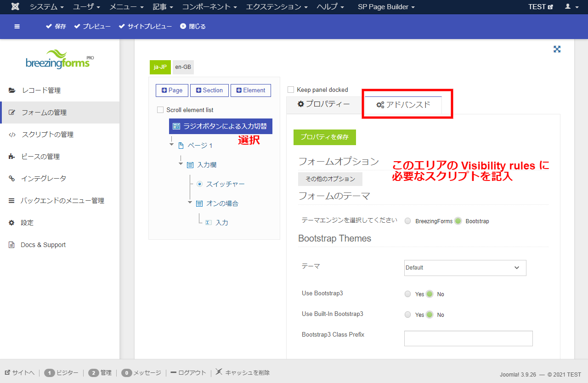Click the プロパティを保存 button

tap(324, 137)
